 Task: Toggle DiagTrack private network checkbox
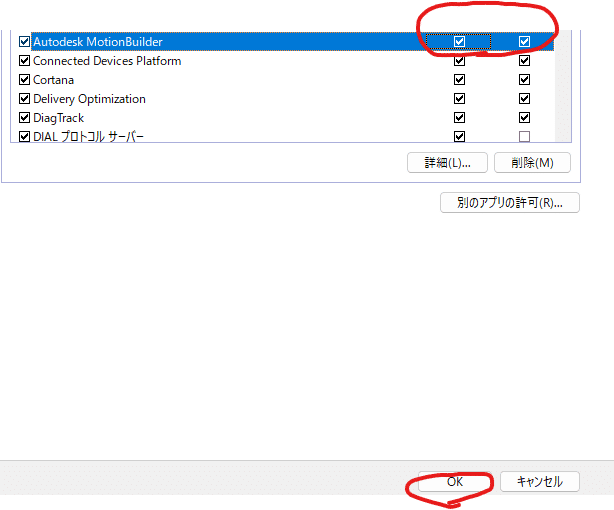coord(459,118)
